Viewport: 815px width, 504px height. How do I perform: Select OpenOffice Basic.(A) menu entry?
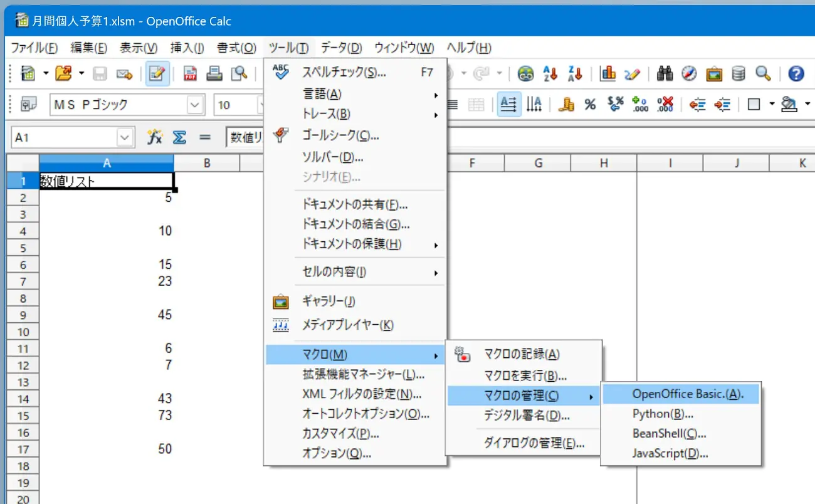pyautogui.click(x=681, y=394)
